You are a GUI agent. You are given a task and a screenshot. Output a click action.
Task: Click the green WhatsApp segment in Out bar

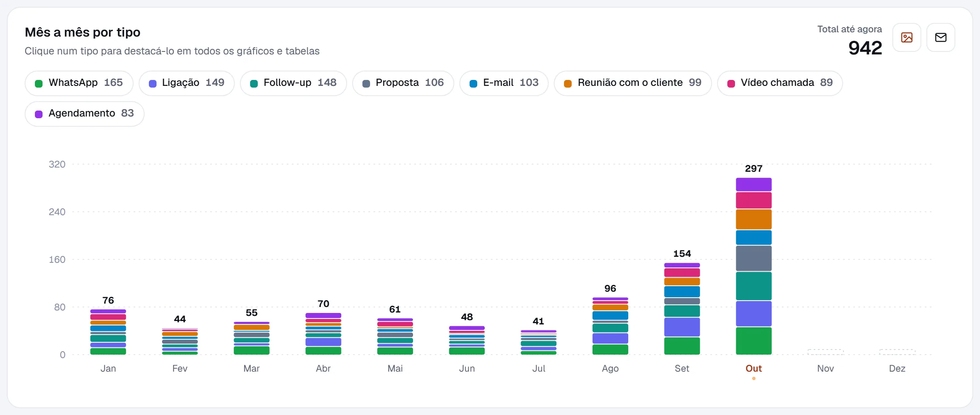pyautogui.click(x=754, y=341)
